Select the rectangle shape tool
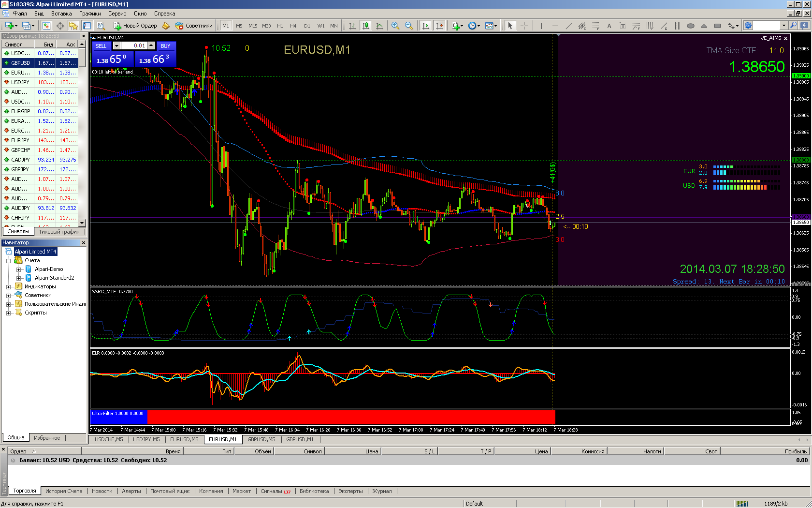The width and height of the screenshot is (812, 508). pos(717,26)
